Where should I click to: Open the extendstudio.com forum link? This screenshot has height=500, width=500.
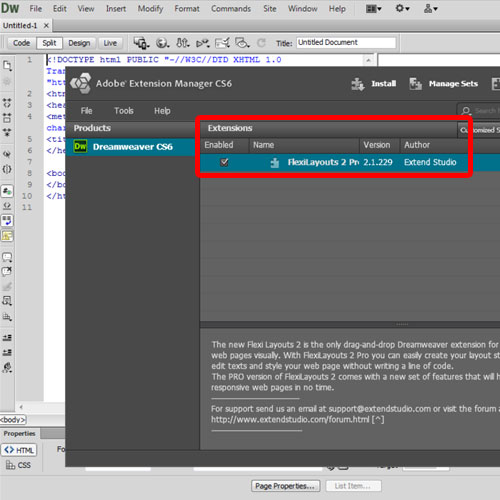pos(290,419)
